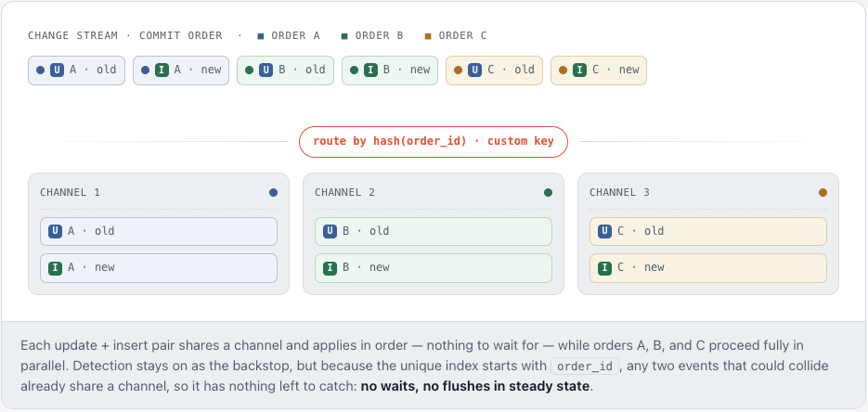This screenshot has height=412, width=868.
Task: Click the ORDER B legend text
Action: point(379,36)
